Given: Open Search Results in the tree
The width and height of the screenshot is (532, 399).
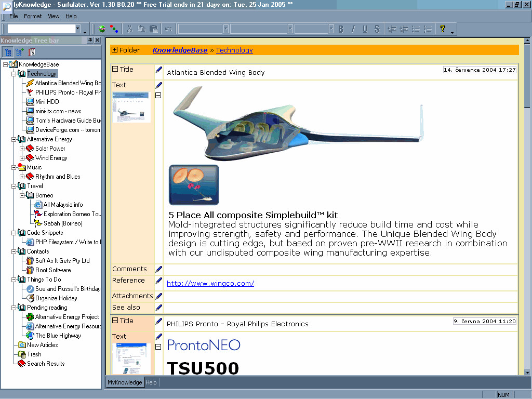Looking at the screenshot, I should (46, 364).
